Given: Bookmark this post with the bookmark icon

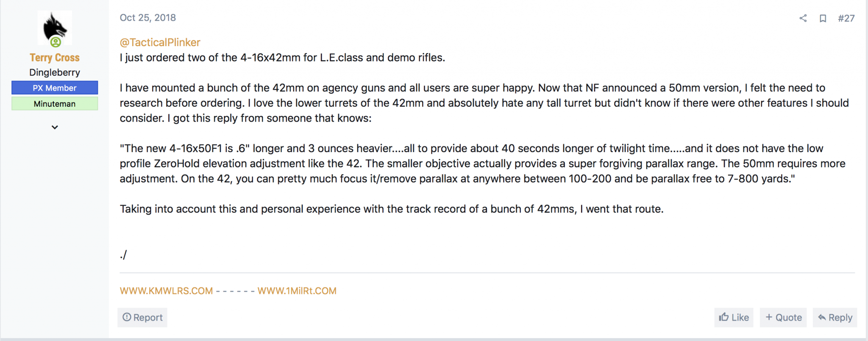Looking at the screenshot, I should (823, 18).
